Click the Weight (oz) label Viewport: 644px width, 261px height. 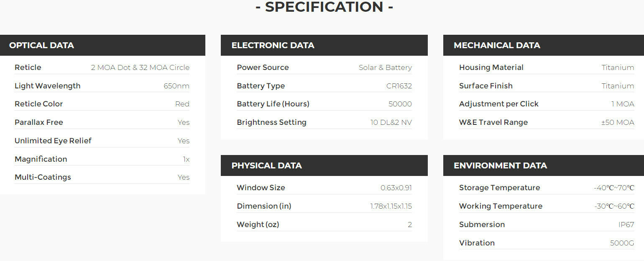[258, 225]
